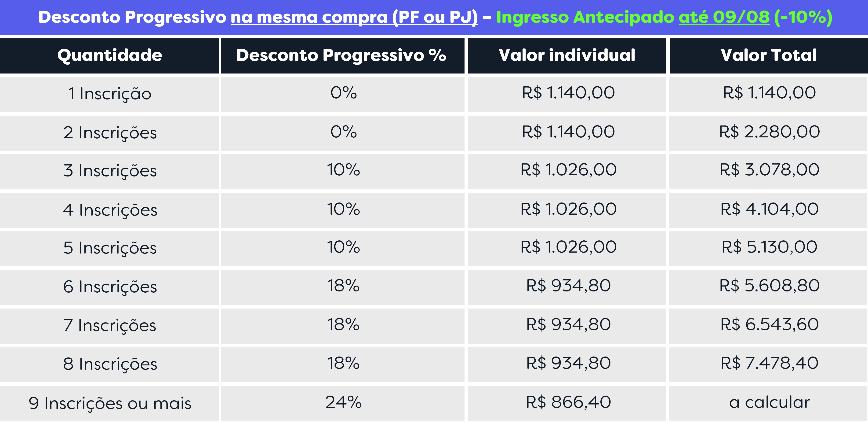The width and height of the screenshot is (868, 423).
Task: Select the "6 Inscrições" quantity cell
Action: pos(109,286)
